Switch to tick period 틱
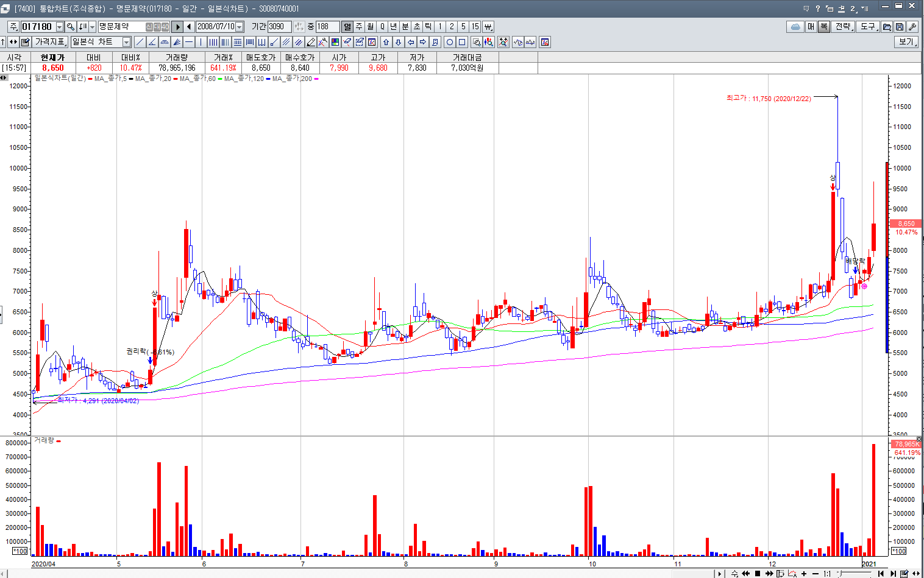Image resolution: width=924 pixels, height=578 pixels. (x=428, y=27)
